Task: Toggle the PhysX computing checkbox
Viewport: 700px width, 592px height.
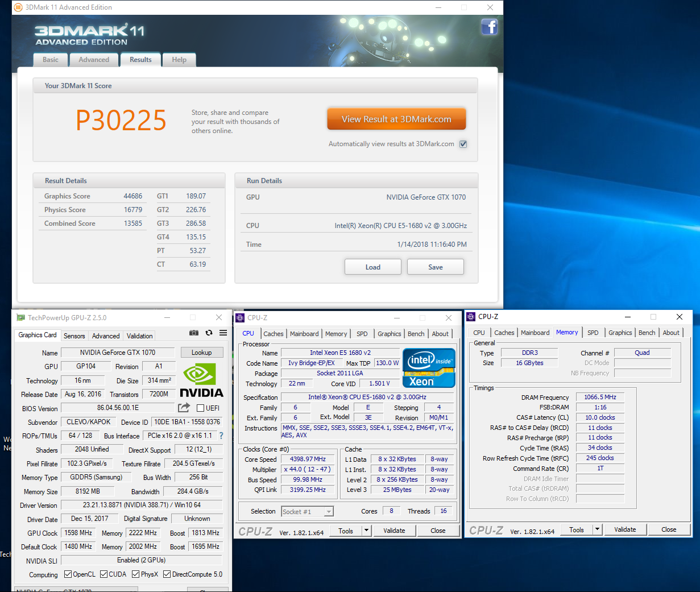Action: coord(136,574)
